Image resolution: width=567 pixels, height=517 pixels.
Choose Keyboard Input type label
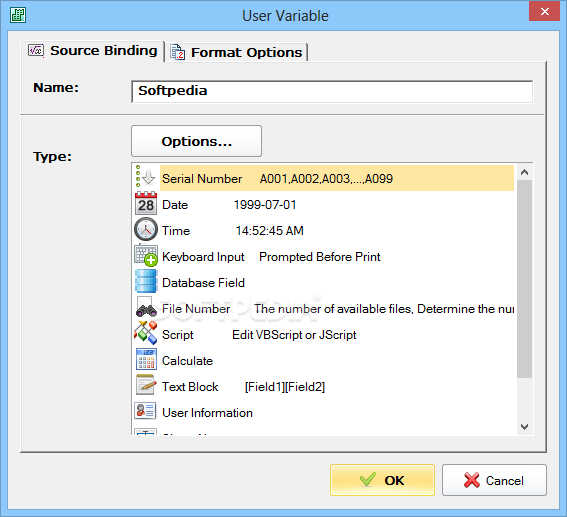[203, 257]
